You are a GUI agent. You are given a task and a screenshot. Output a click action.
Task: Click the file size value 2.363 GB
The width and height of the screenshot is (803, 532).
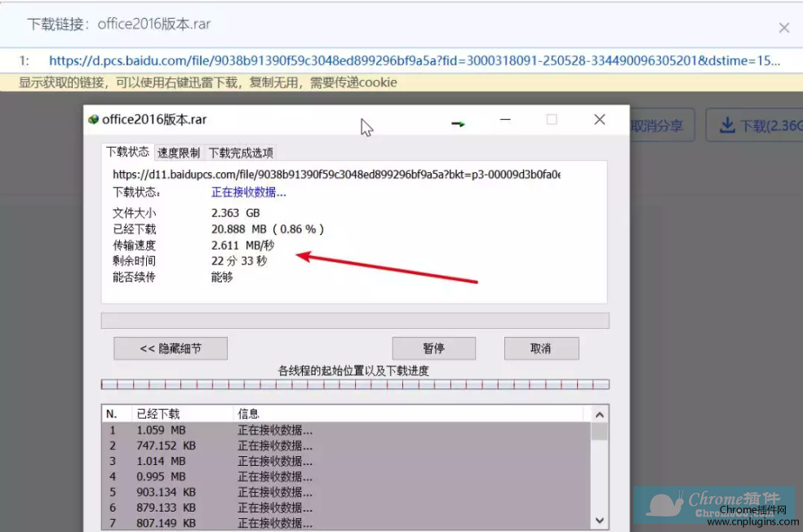(236, 213)
